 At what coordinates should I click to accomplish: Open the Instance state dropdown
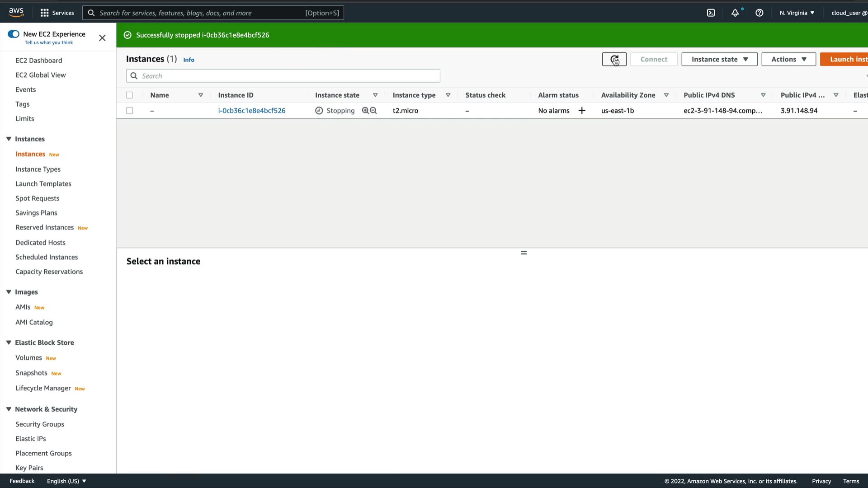(x=719, y=59)
